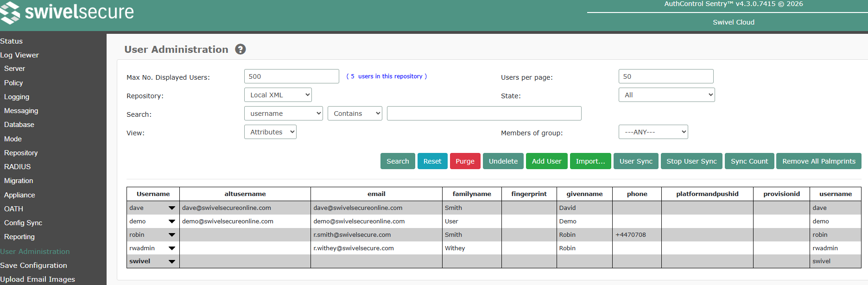The image size is (868, 285).
Task: Open the search field dropdown showing username
Action: pos(284,114)
